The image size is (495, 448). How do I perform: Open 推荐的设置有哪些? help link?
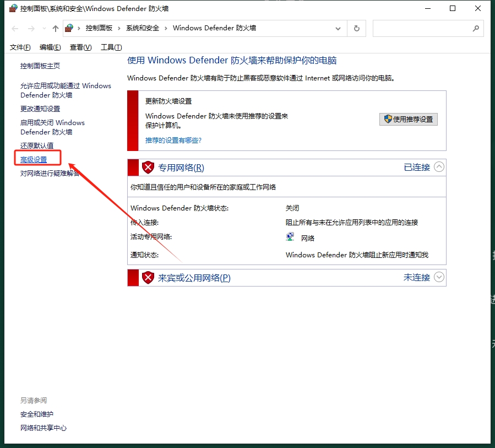(173, 141)
